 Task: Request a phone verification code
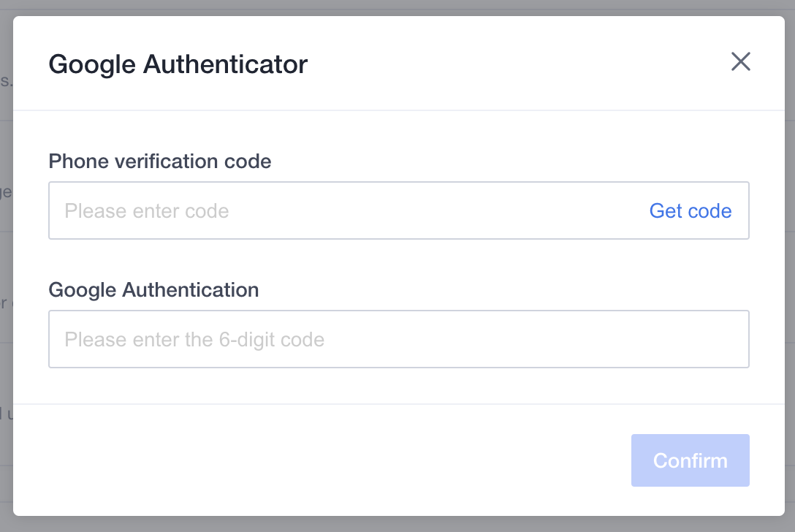690,210
